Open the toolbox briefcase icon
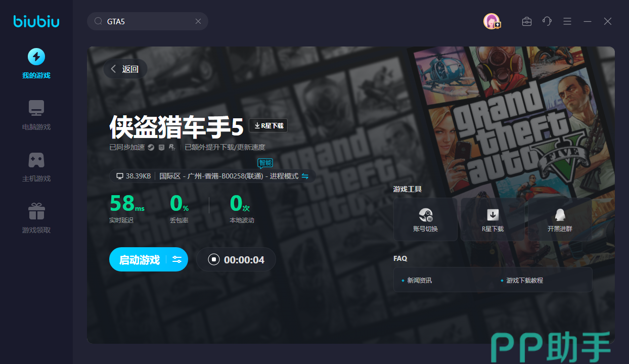Image resolution: width=629 pixels, height=364 pixels. click(527, 21)
